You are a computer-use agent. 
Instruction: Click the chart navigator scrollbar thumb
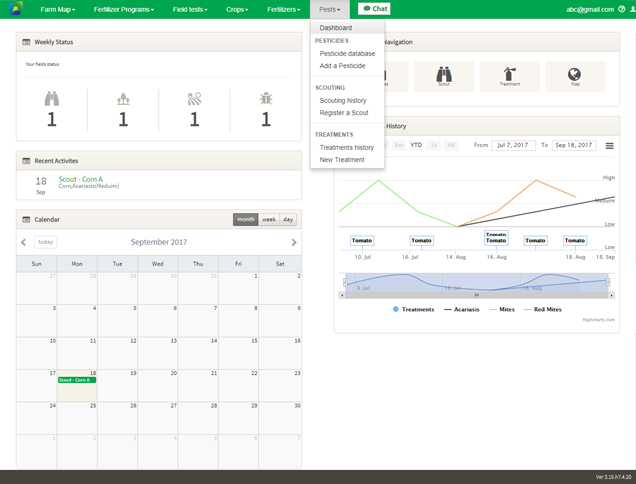[x=477, y=295]
